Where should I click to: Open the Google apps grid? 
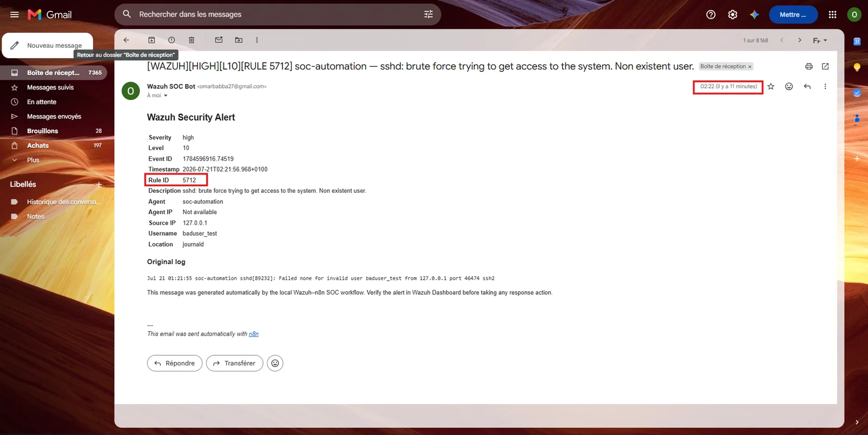(833, 15)
